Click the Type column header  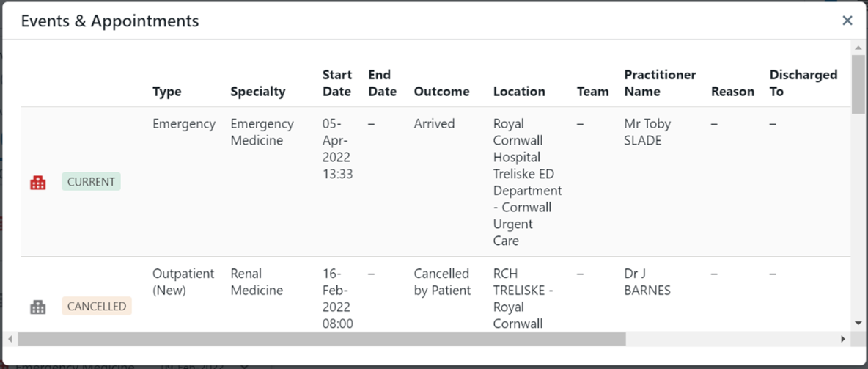pyautogui.click(x=167, y=92)
